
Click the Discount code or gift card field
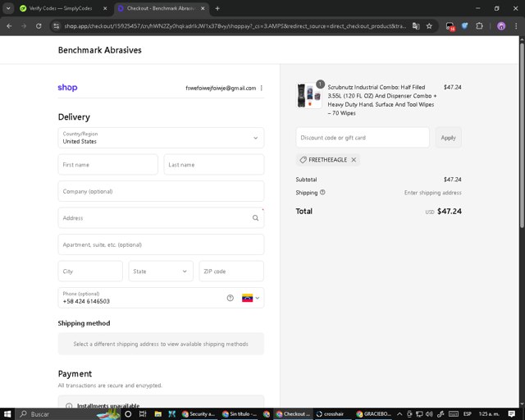(363, 138)
